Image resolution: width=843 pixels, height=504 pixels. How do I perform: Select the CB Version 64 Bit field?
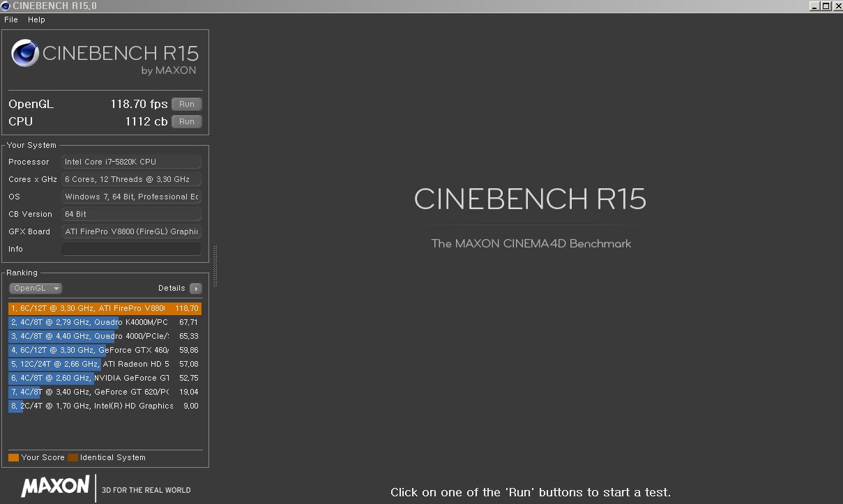click(x=132, y=214)
